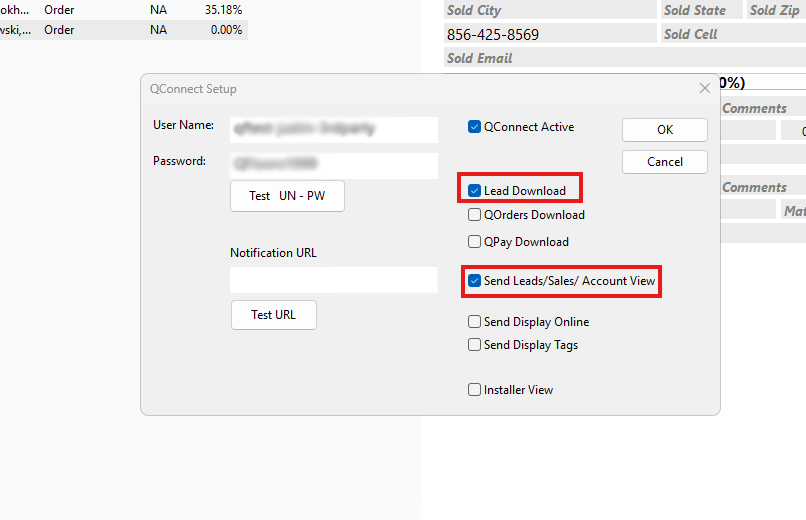Viewport: 806px width, 520px height.
Task: Click the Sold Zip field
Action: pos(776,10)
